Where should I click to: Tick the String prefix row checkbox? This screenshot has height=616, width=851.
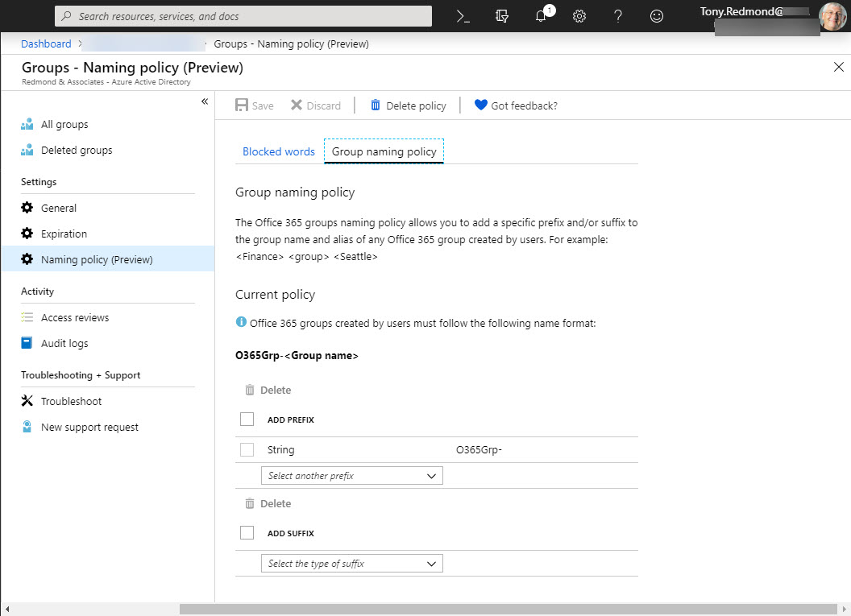point(247,450)
